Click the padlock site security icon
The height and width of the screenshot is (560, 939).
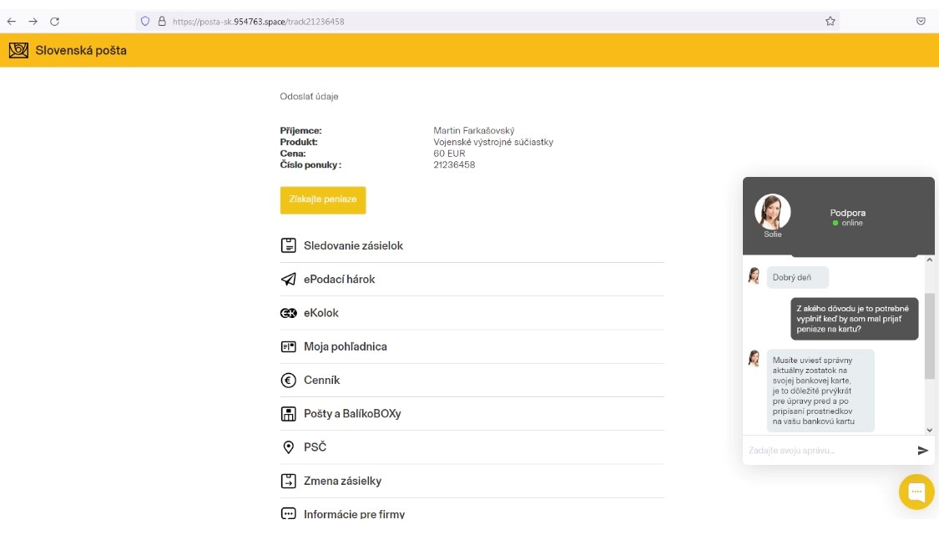[162, 21]
